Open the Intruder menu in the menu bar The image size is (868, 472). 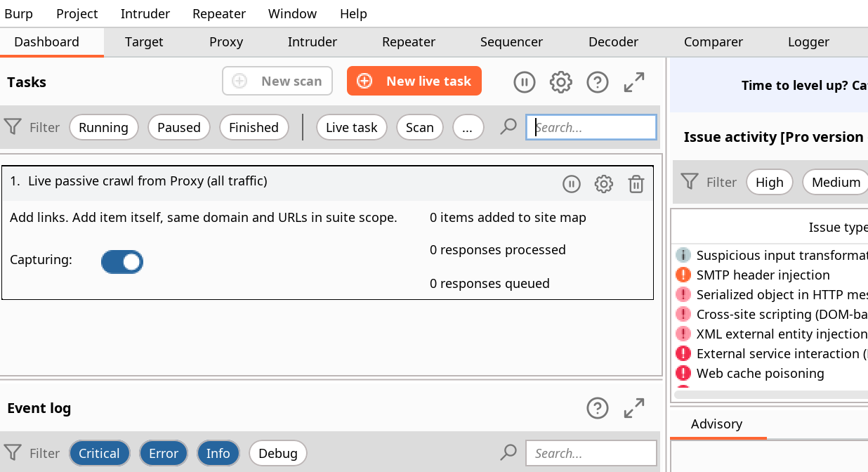click(x=145, y=13)
